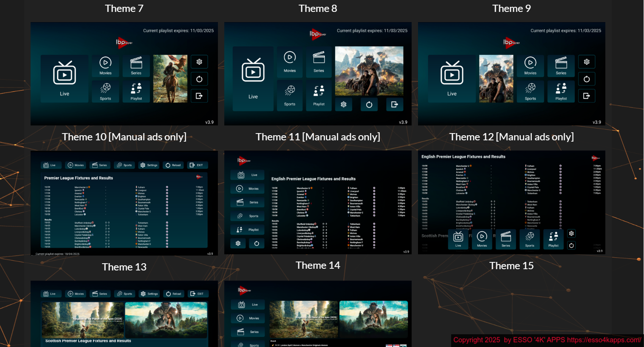Click reload icon in Theme 8 preview
This screenshot has width=644, height=347.
tap(369, 104)
